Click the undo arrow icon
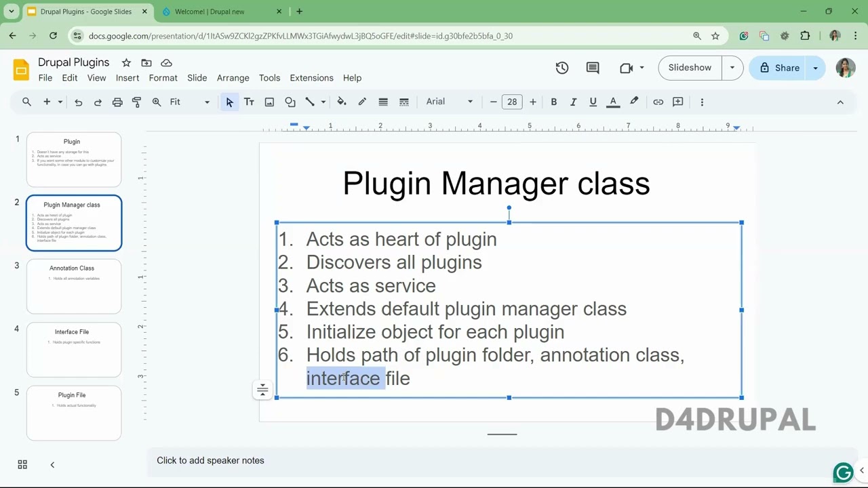The width and height of the screenshot is (868, 488). [78, 102]
